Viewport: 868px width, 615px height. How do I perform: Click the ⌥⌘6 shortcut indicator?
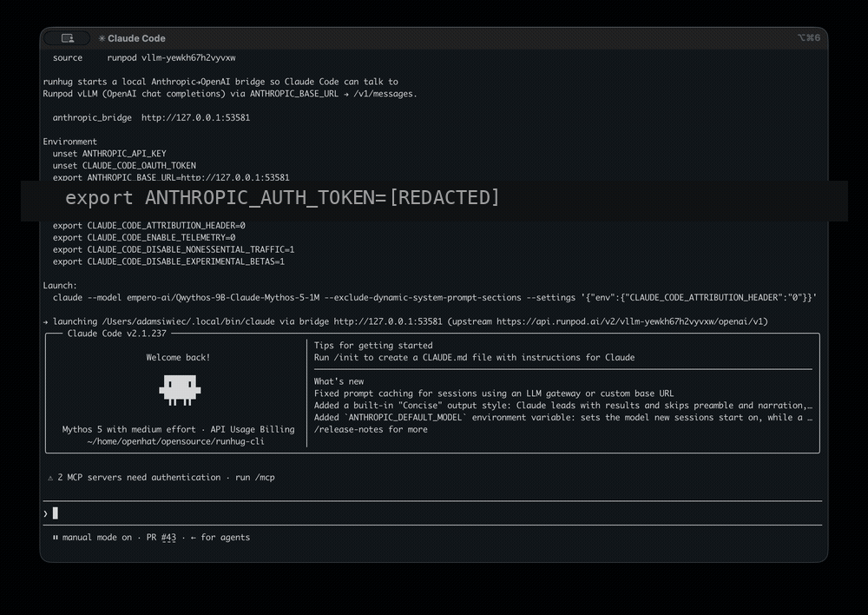[x=809, y=37]
